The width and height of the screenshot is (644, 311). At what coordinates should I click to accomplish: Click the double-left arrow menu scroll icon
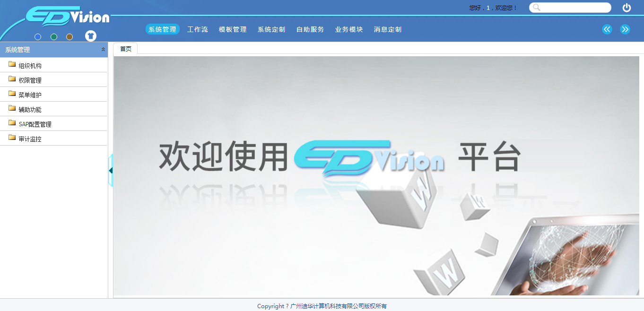[607, 29]
